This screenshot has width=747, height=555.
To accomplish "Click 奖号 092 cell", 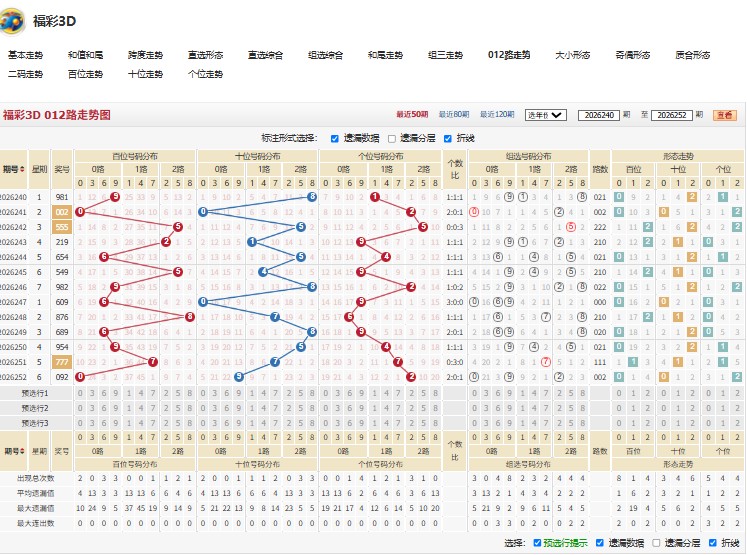I will [x=62, y=377].
